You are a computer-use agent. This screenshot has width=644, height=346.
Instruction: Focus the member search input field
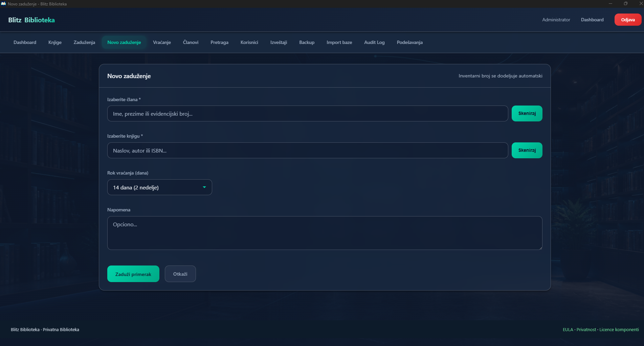(308, 114)
